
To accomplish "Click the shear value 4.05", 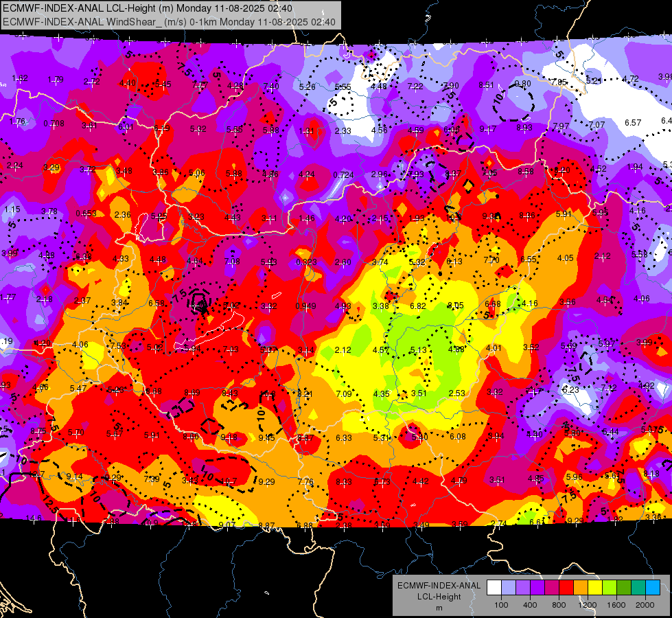I will pos(566,257).
